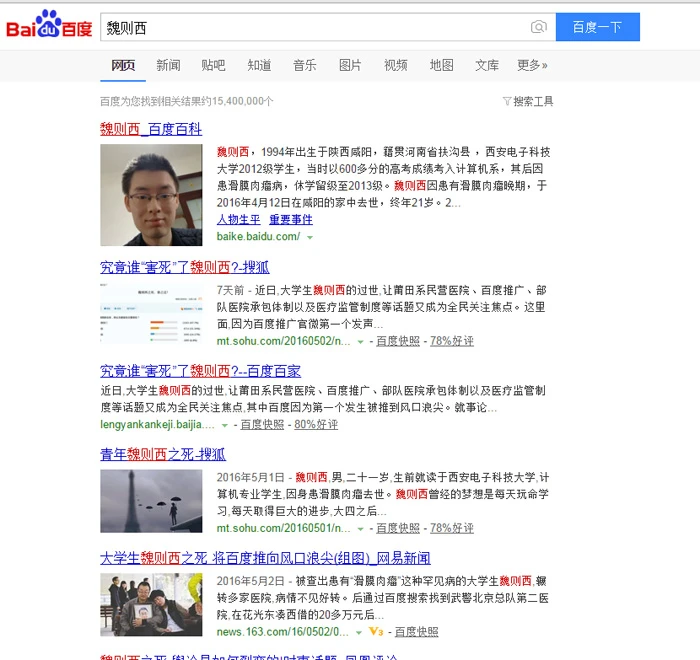Click lengyankankeji.baijia URL
700x660 pixels.
coord(157,425)
